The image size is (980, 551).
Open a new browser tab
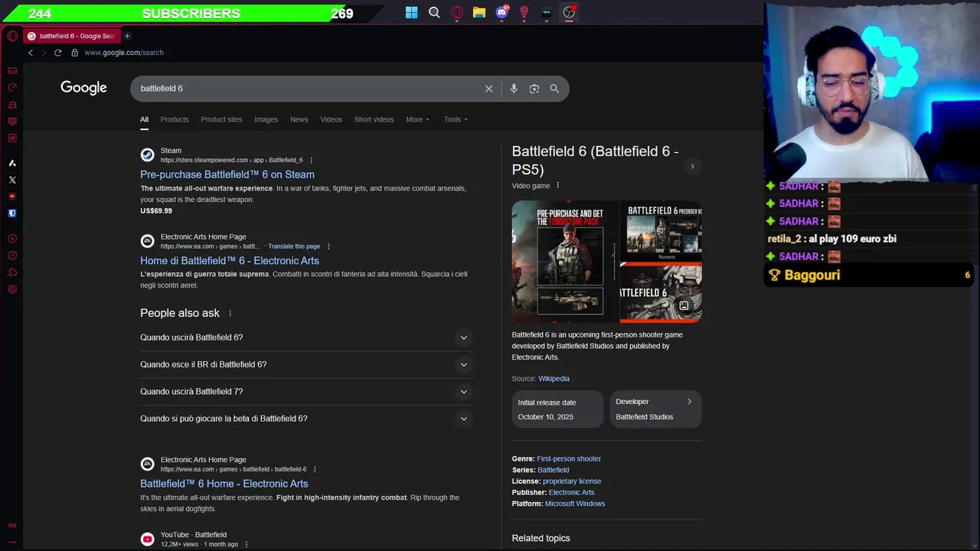click(127, 36)
